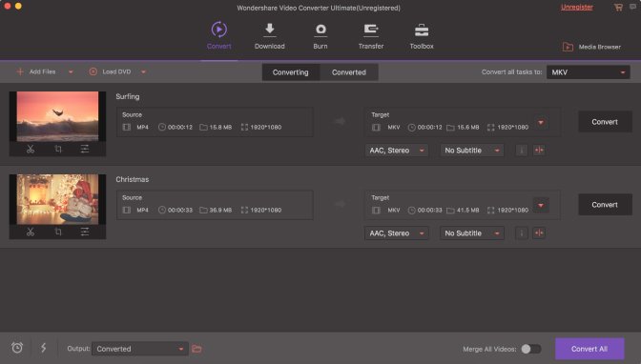
Task: Crop the Surfing video
Action: [x=58, y=149]
